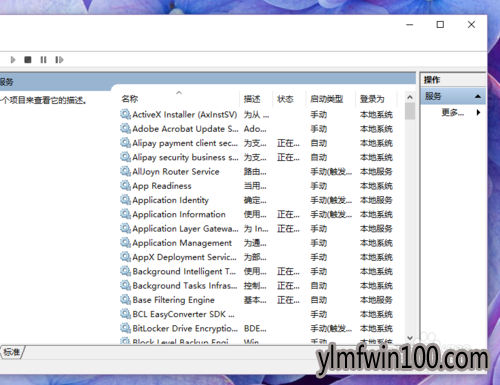Viewport: 500px width, 385px height.
Task: Click the Application Information service gear icon
Action: pyautogui.click(x=125, y=214)
